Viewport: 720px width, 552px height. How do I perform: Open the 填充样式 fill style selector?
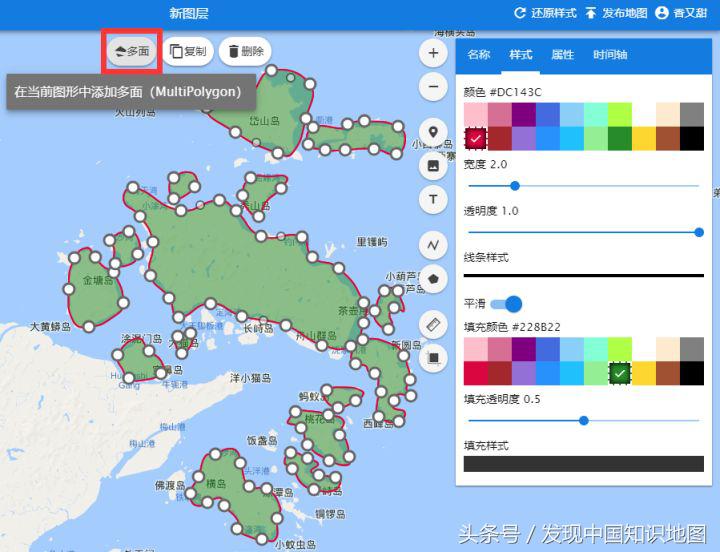pos(584,464)
